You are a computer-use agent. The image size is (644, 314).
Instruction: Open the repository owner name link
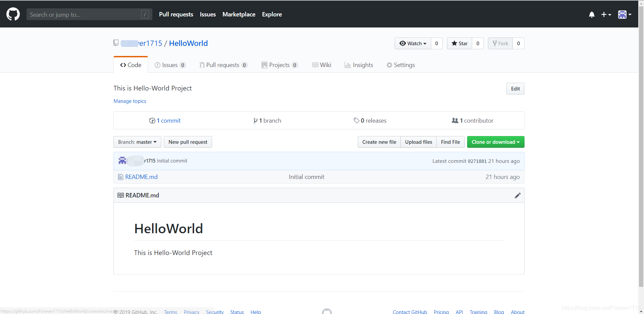[x=141, y=43]
